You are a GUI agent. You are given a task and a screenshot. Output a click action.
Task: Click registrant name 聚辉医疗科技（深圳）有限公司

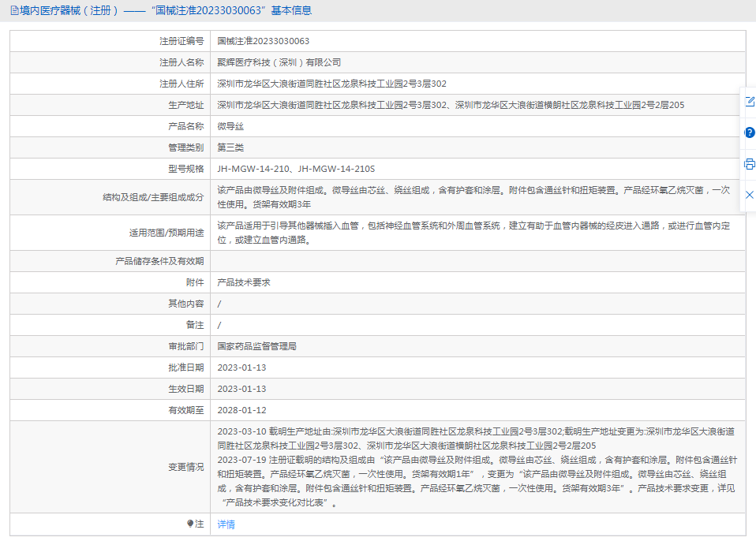[279, 62]
